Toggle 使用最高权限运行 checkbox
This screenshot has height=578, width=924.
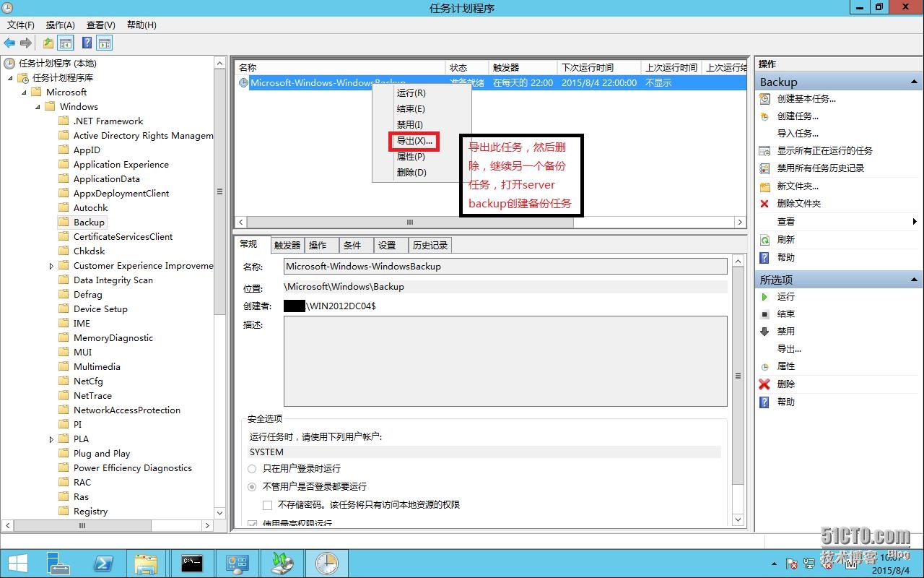pyautogui.click(x=253, y=523)
